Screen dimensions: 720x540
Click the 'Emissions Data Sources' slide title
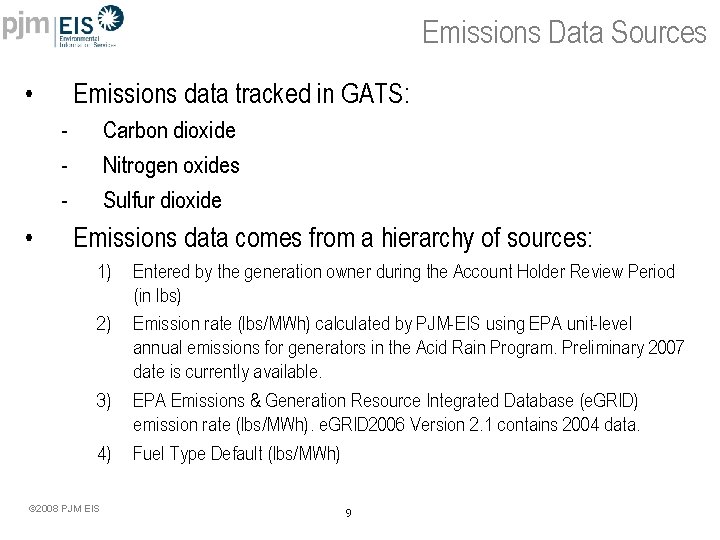564,33
